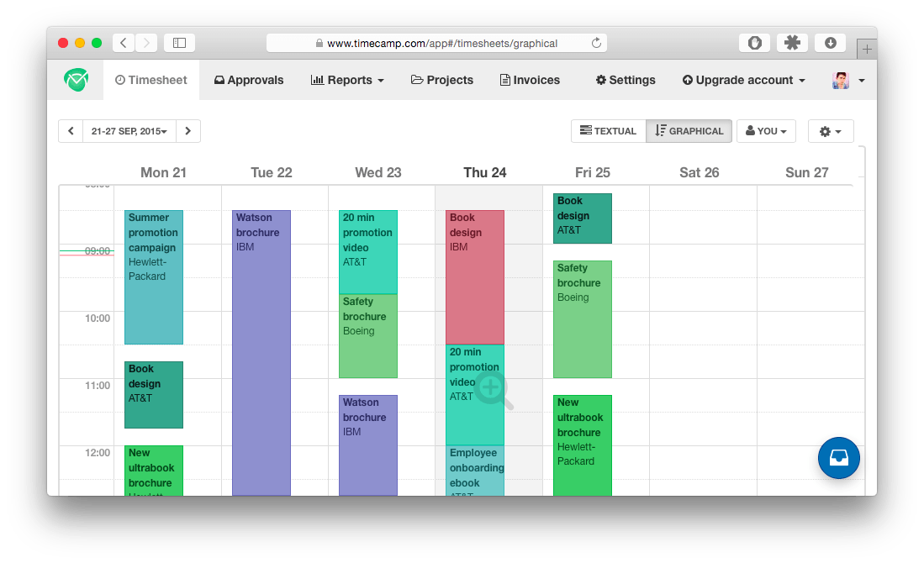924x563 pixels.
Task: Click the TimeCamp green logo icon
Action: pos(76,80)
